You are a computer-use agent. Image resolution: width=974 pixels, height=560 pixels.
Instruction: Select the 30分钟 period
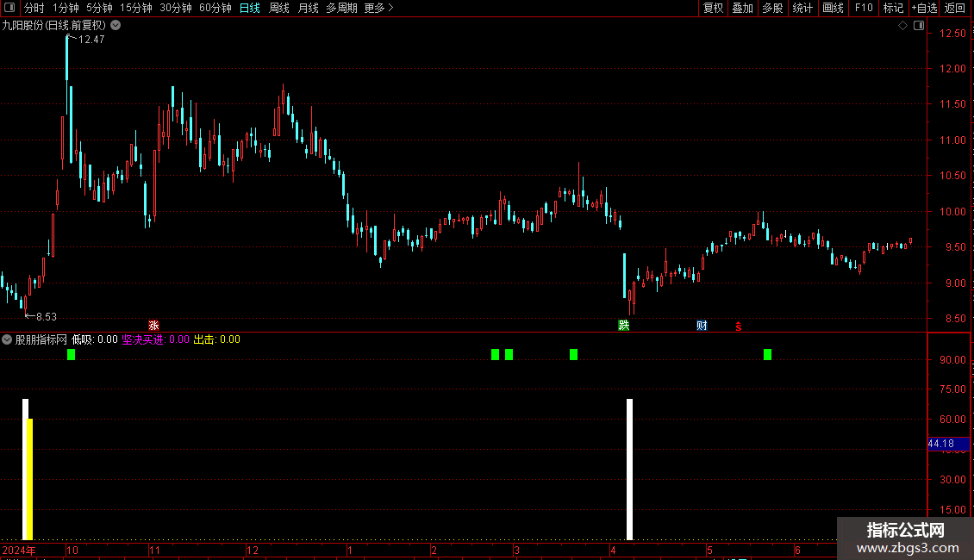point(176,8)
